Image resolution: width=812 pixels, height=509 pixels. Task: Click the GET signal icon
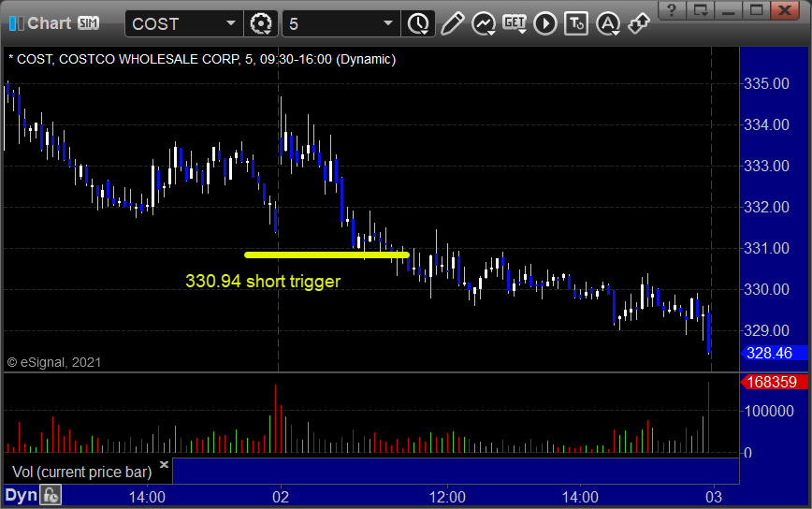515,23
